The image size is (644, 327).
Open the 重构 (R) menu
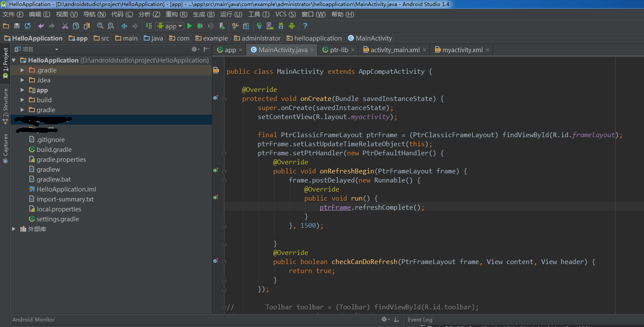(x=177, y=14)
